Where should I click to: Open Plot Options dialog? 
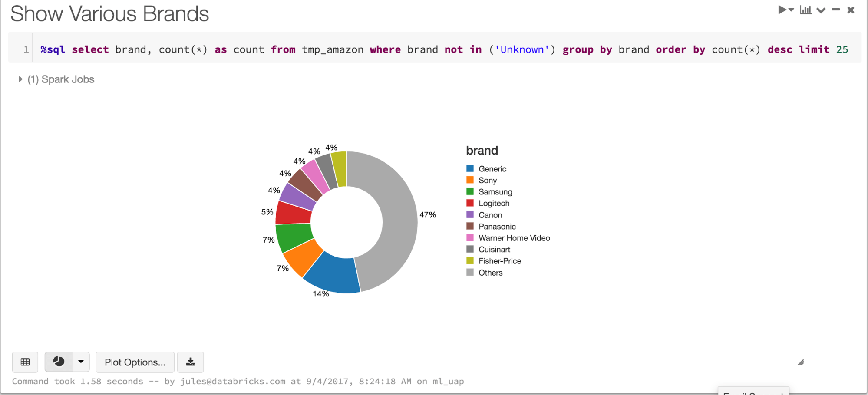pyautogui.click(x=135, y=362)
